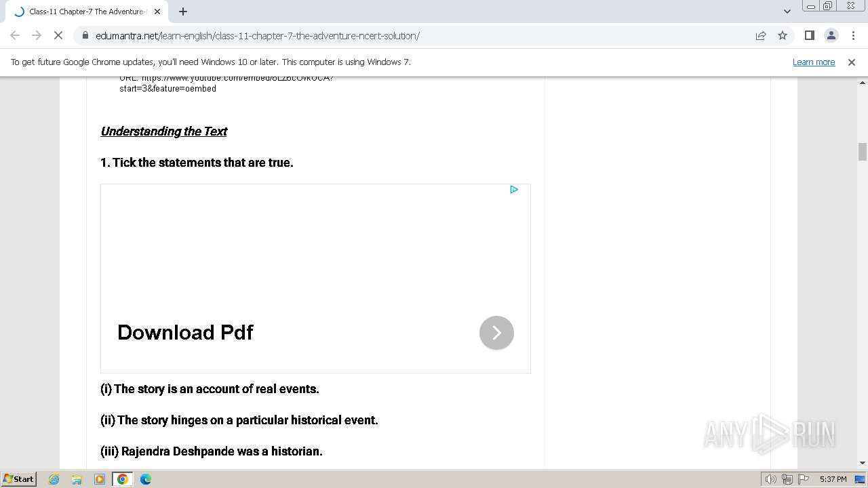Open Chrome side panel
This screenshot has width=868, height=488.
[x=809, y=35]
